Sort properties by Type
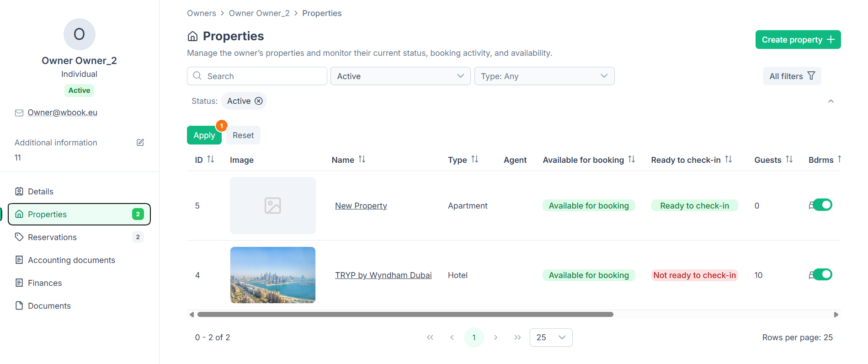Viewport: 868px width, 364px height. [x=475, y=160]
